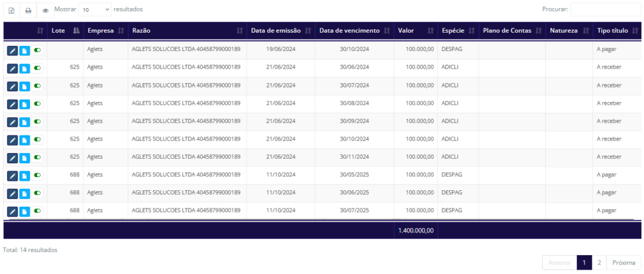Open document icon for row due 30/05/2025

(25, 176)
